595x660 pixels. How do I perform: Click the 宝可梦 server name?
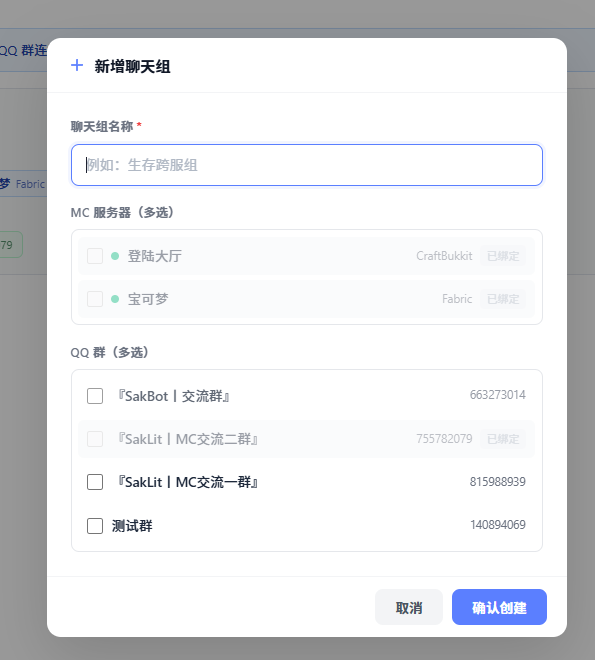coord(148,299)
